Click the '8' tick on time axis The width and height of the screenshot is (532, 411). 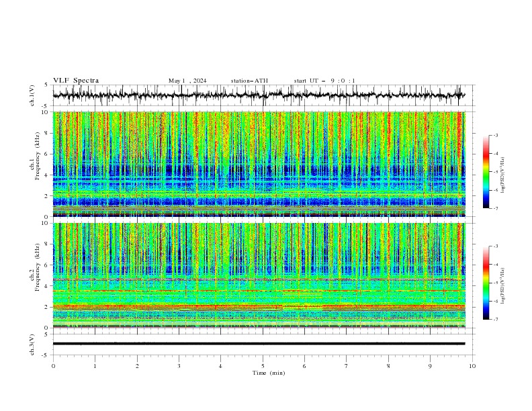pos(388,366)
